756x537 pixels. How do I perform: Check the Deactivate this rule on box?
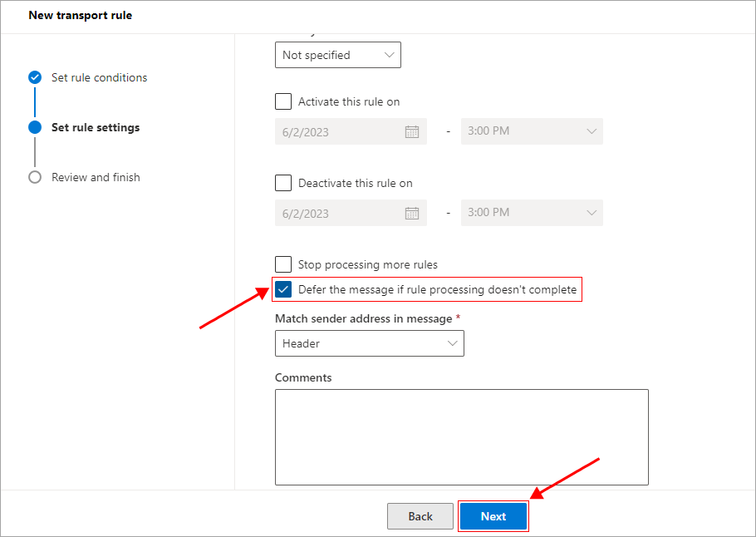click(x=283, y=183)
